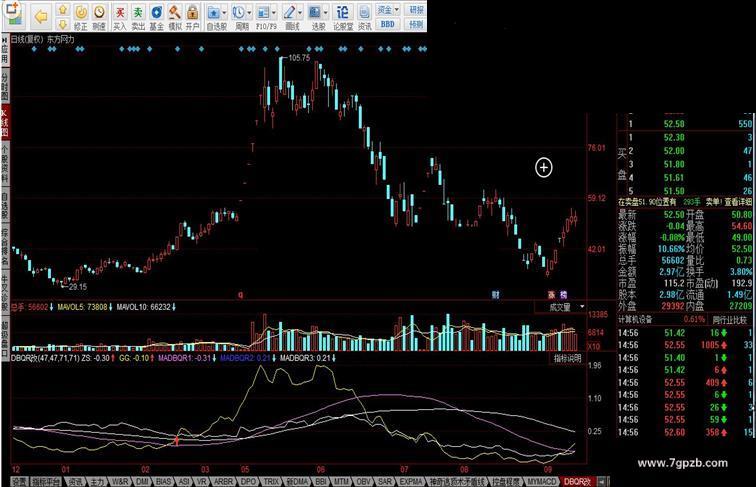Click the clock icon beside 修正
The height and width of the screenshot is (487, 756).
(99, 12)
